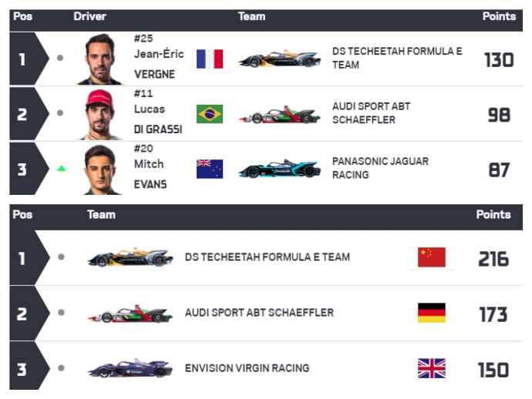Image resolution: width=532 pixels, height=399 pixels.
Task: Open Lucas Di Grassi's driver portrait
Action: (x=99, y=115)
